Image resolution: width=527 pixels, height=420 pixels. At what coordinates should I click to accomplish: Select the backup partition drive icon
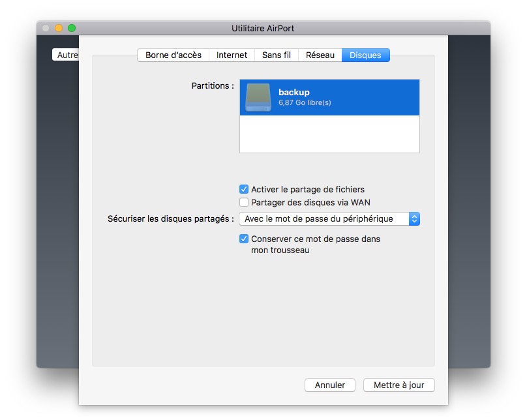click(x=258, y=97)
